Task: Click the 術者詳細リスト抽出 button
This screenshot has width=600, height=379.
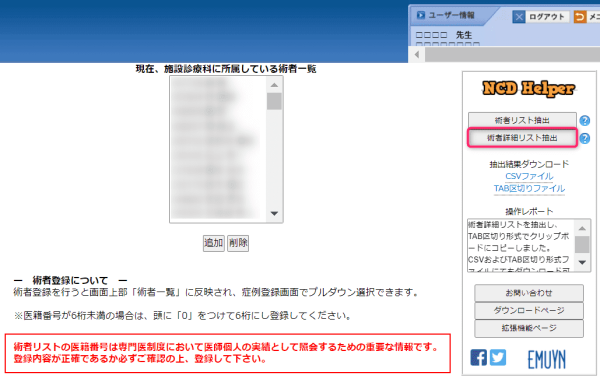Action: pos(522,138)
